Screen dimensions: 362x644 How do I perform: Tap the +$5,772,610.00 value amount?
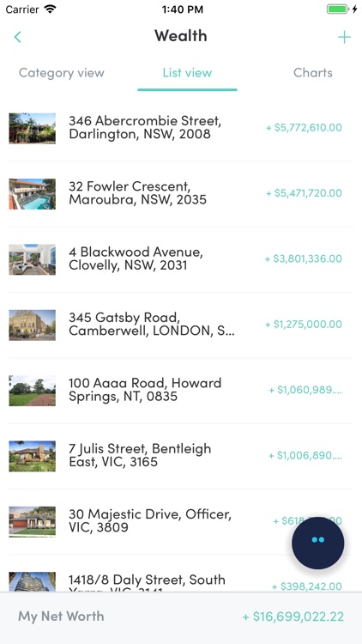tap(304, 128)
